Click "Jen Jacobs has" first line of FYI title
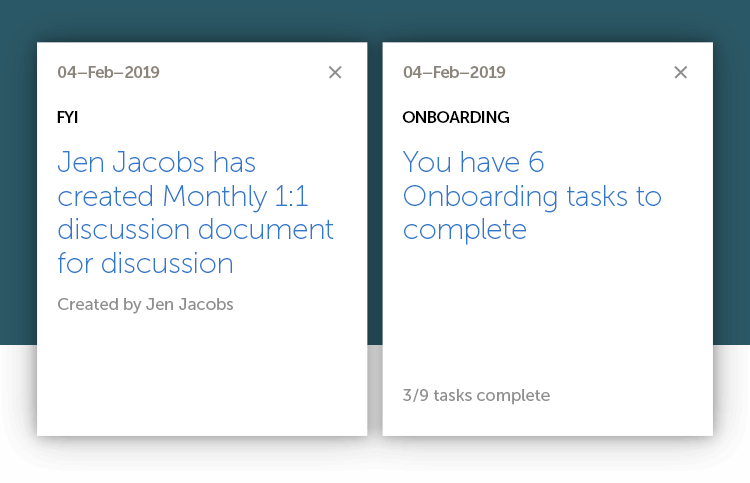The image size is (750, 483). [157, 162]
